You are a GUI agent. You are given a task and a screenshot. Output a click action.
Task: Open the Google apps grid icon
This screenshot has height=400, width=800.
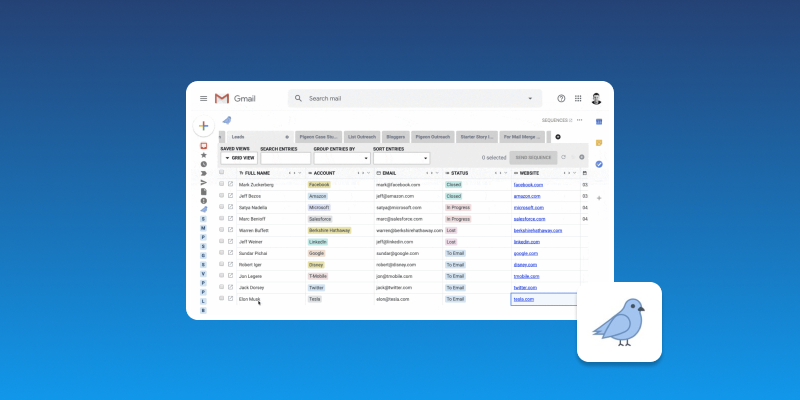click(578, 98)
